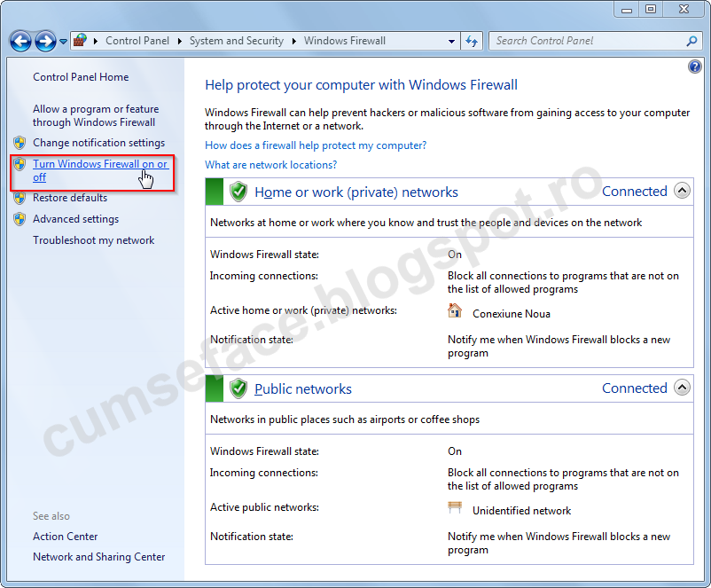Click Connected status of private networks
Viewport: 711px width, 588px height.
(635, 191)
